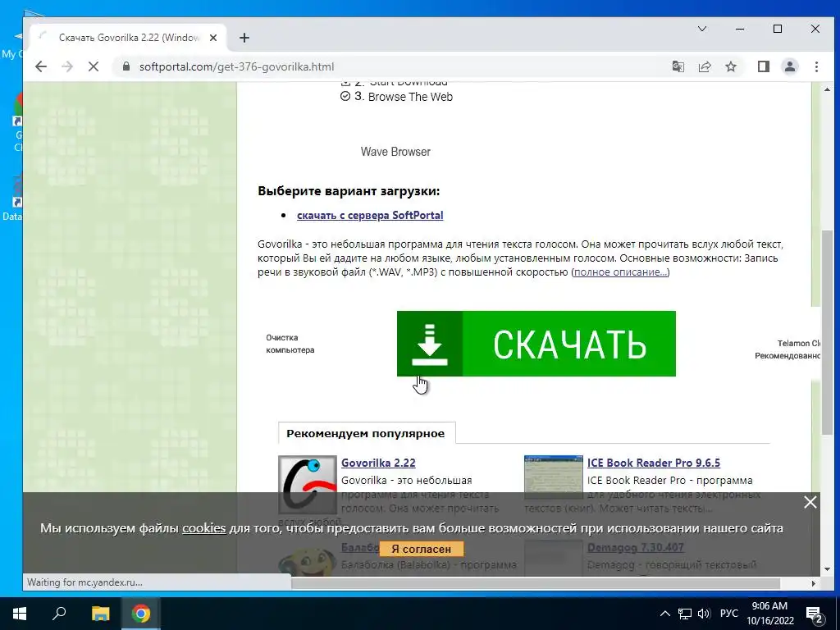840x630 pixels.
Task: Open the Windows Start menu
Action: click(x=20, y=614)
